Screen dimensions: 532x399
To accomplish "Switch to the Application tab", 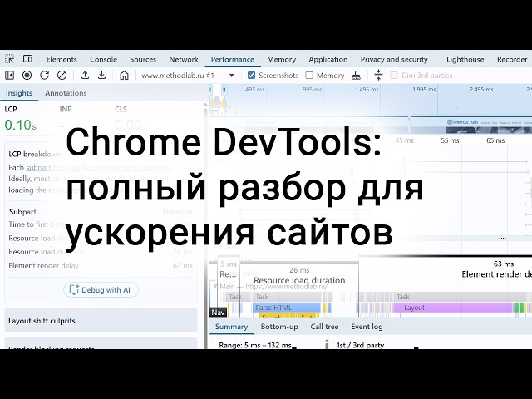I will (328, 59).
